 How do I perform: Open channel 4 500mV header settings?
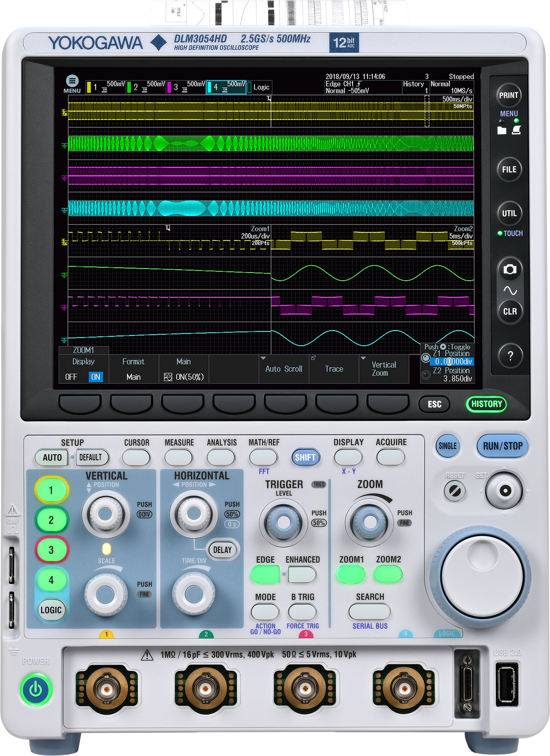(x=226, y=87)
